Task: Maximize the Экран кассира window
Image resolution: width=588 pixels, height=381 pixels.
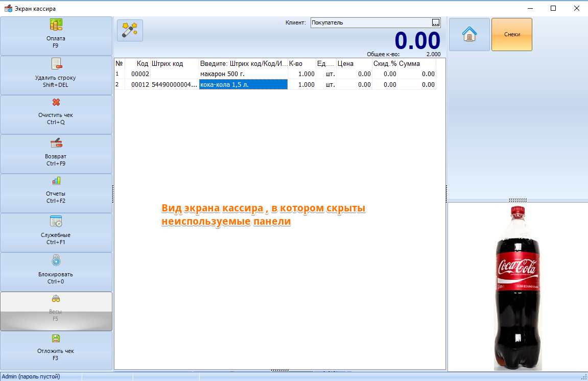Action: pos(553,8)
